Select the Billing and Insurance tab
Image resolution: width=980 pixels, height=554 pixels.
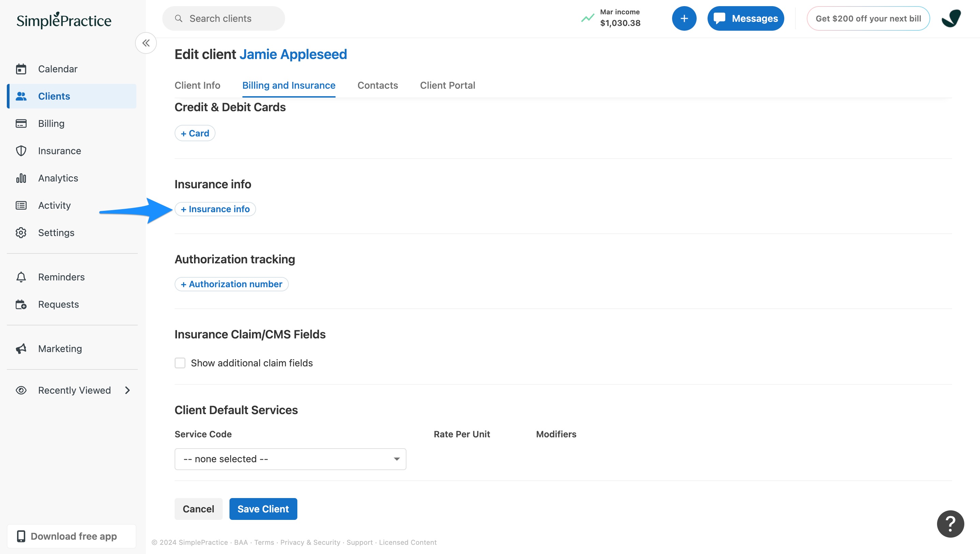[x=289, y=85]
